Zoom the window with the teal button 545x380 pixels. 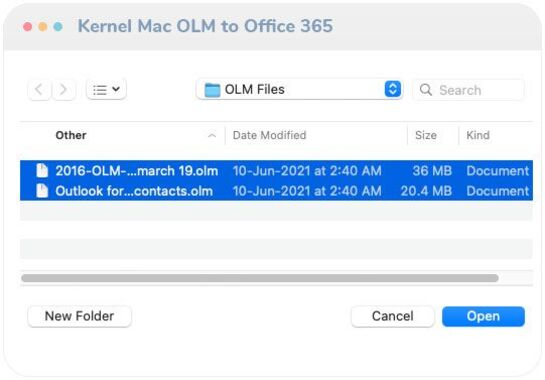[58, 27]
